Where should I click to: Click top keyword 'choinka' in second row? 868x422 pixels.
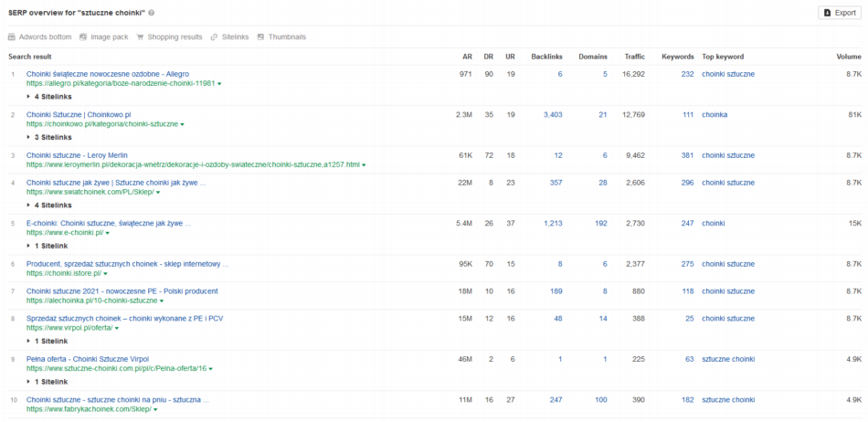pyautogui.click(x=716, y=115)
